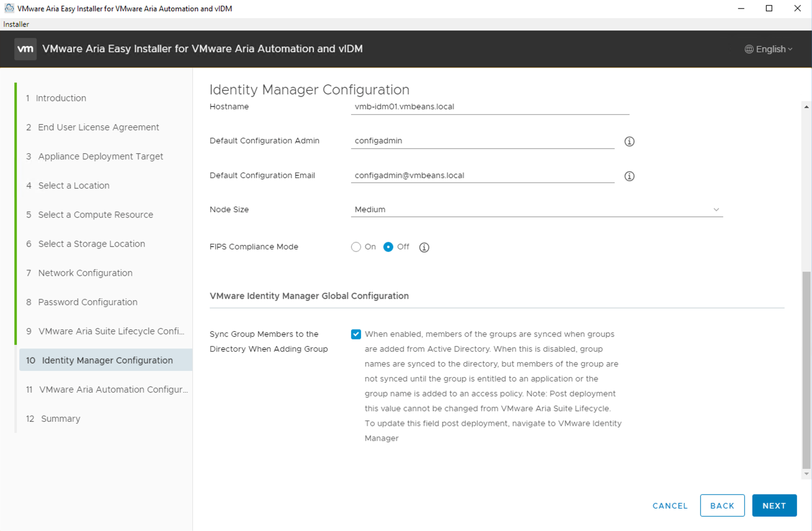Screen dimensions: 812x531
Task: Click the Identity Manager Configuration heading
Action: (310, 89)
